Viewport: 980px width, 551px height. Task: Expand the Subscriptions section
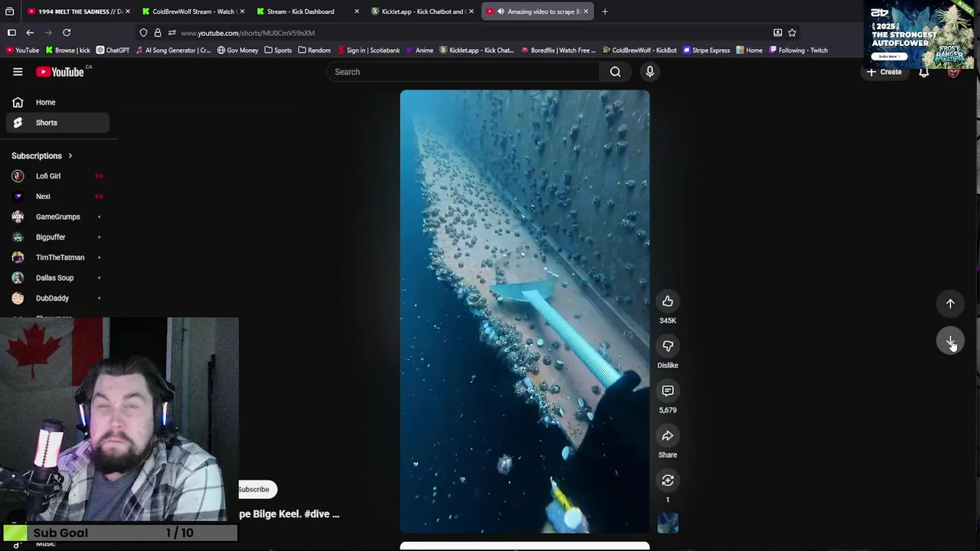[42, 156]
